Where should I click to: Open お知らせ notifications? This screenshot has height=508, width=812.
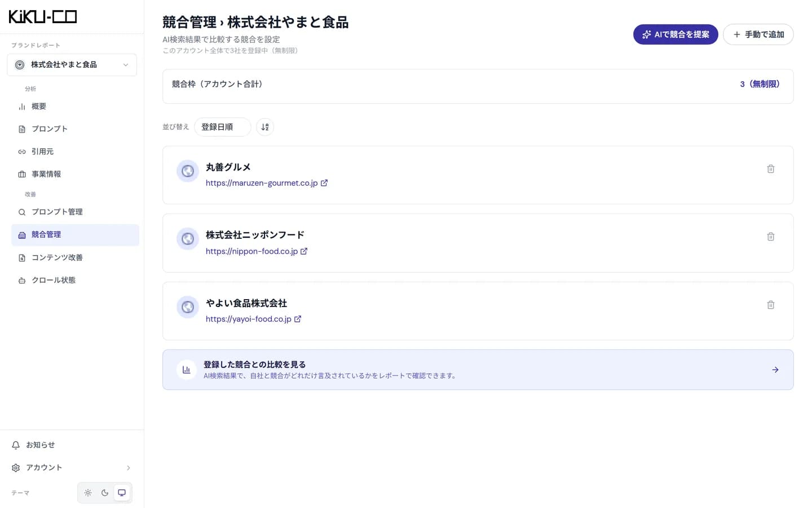(x=72, y=445)
